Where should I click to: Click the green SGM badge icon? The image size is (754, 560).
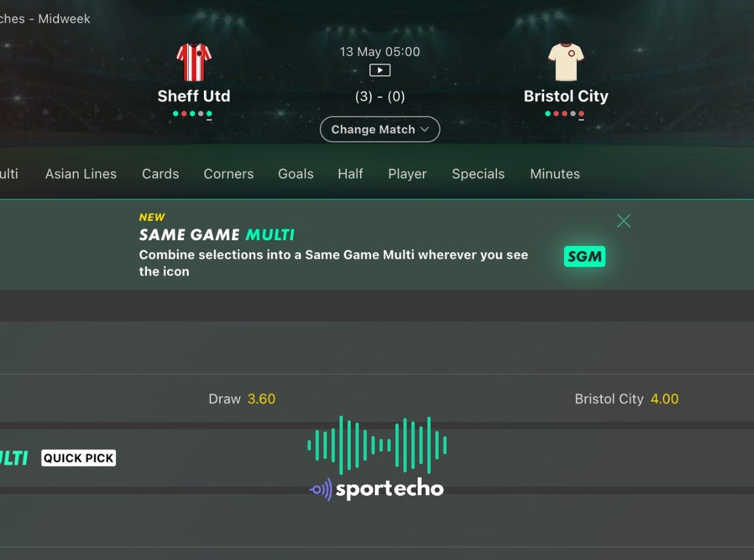point(584,256)
